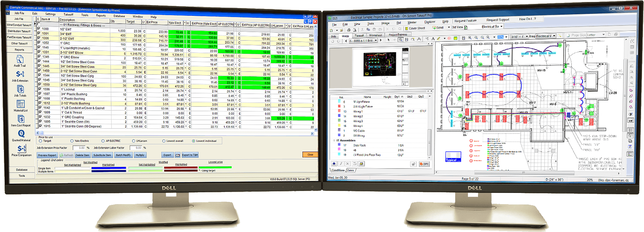
Task: Select the Lowest individual radio button
Action: coord(193,141)
